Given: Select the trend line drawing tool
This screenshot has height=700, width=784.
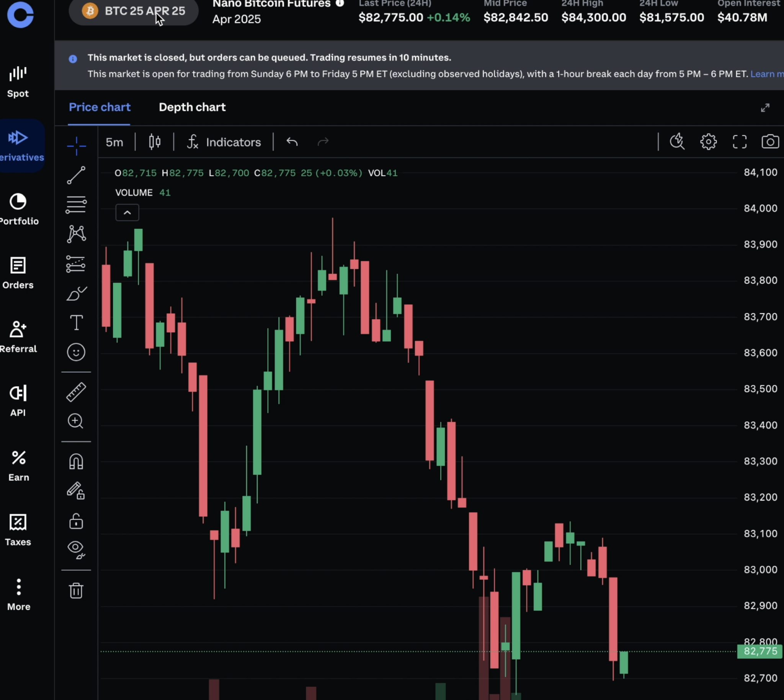Looking at the screenshot, I should (x=76, y=175).
